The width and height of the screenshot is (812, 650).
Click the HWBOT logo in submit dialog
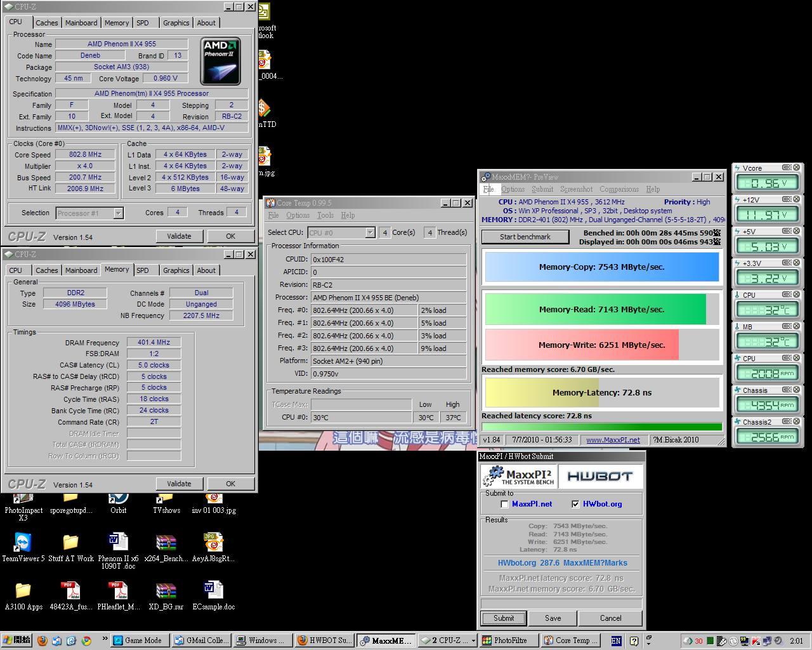(600, 477)
